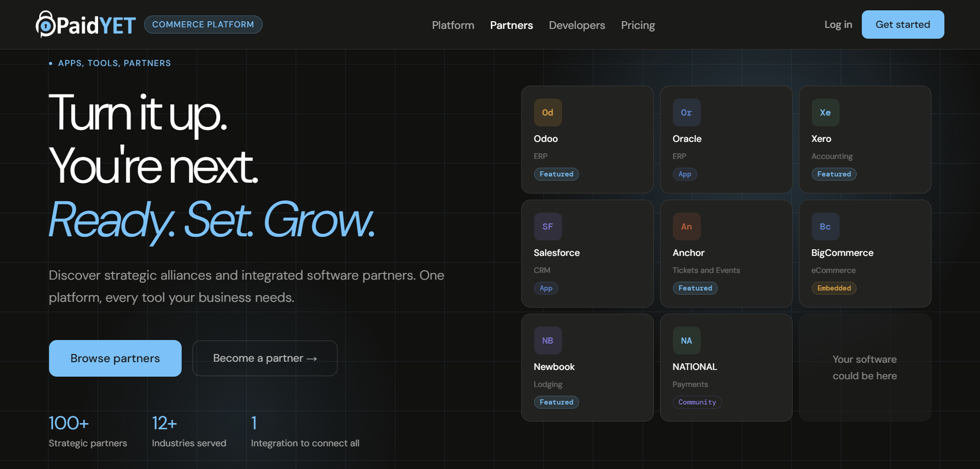Click the COMMERCE PLATFORM badge
980x469 pixels.
click(x=203, y=24)
